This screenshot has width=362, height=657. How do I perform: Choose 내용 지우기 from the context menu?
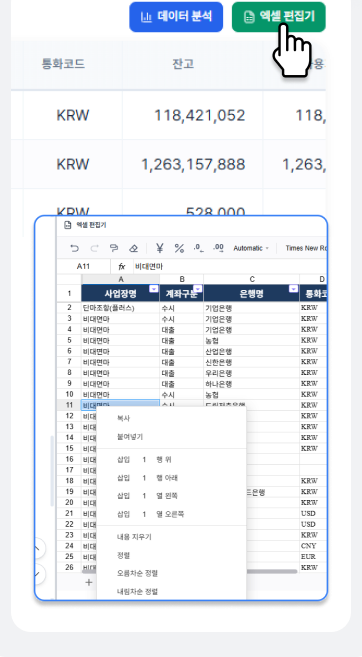[171, 537]
